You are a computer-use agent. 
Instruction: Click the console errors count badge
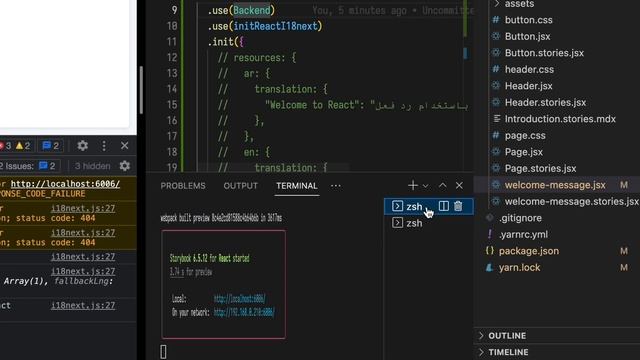click(6, 146)
